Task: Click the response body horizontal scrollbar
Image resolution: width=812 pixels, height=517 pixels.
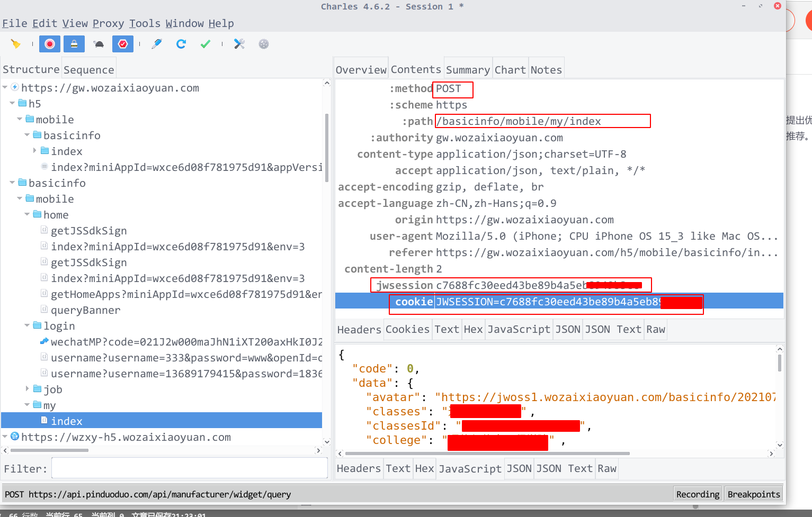Action: click(487, 453)
